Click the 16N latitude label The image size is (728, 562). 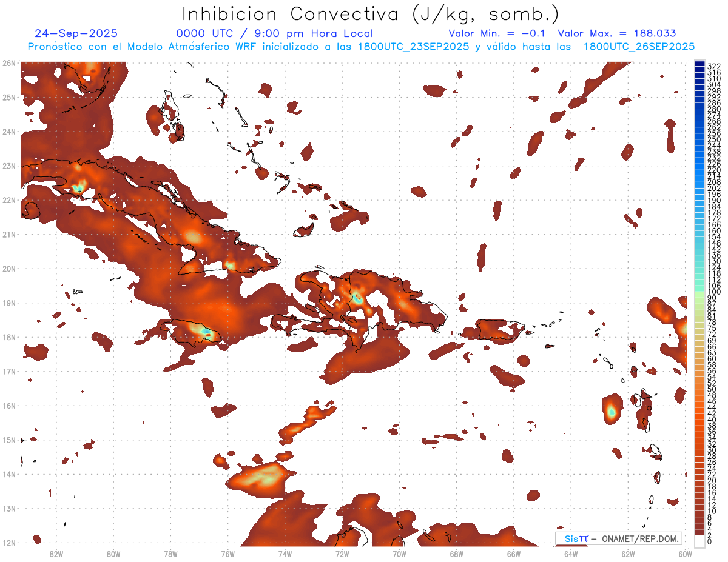[x=9, y=406]
